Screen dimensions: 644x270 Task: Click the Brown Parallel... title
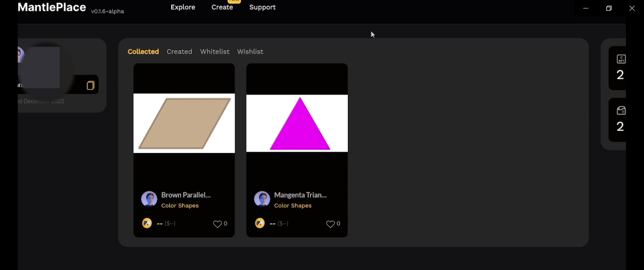coord(186,195)
